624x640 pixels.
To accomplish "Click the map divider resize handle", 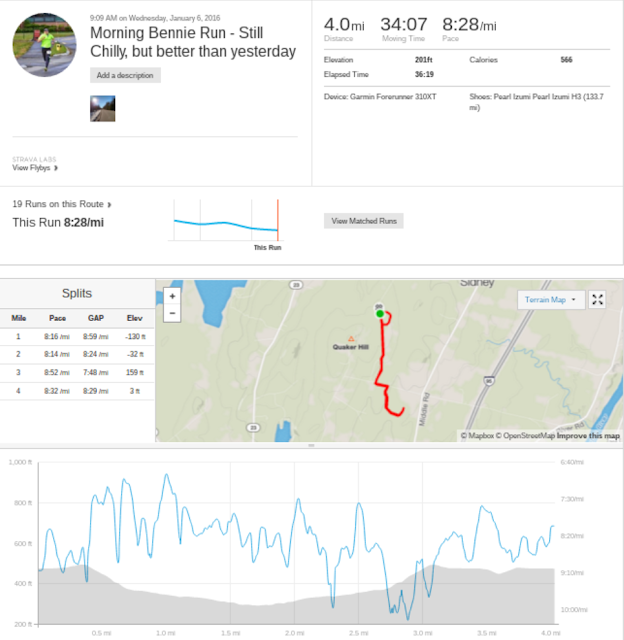I will (311, 445).
